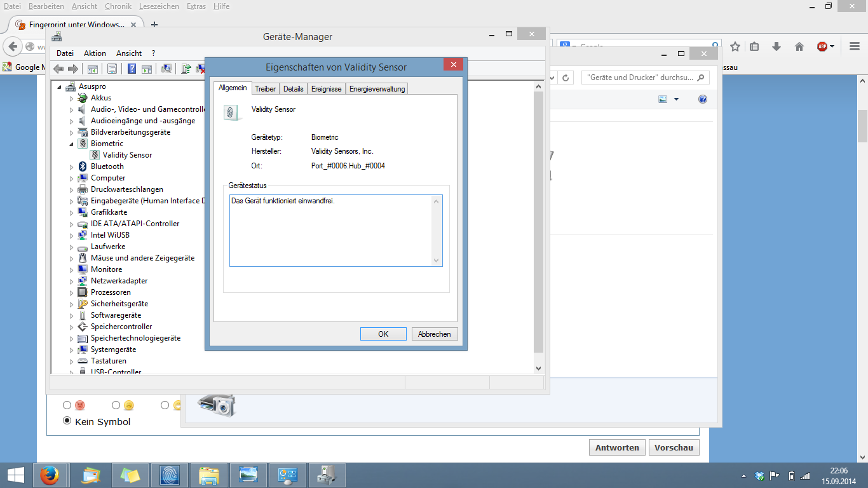Open File Explorer from the taskbar
The width and height of the screenshot is (868, 488).
click(x=209, y=475)
